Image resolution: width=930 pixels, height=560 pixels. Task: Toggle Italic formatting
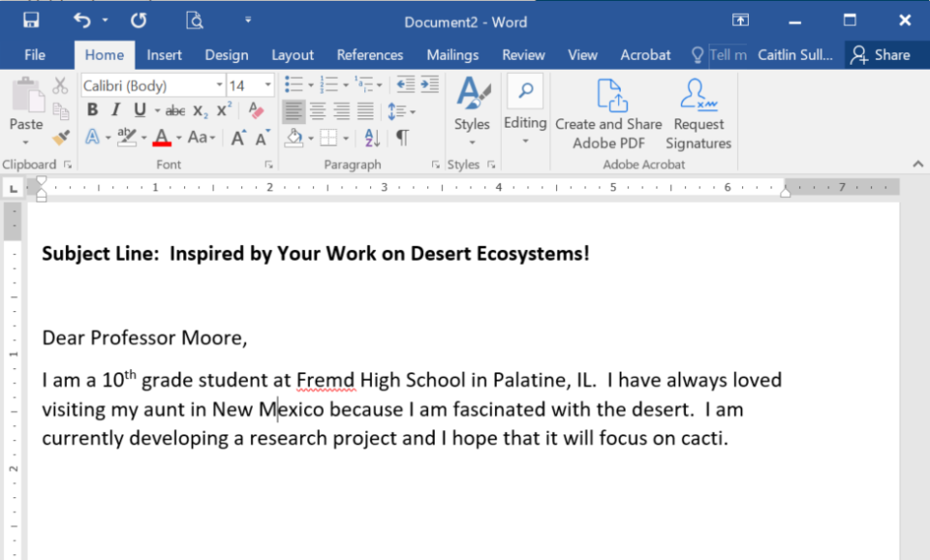[116, 110]
